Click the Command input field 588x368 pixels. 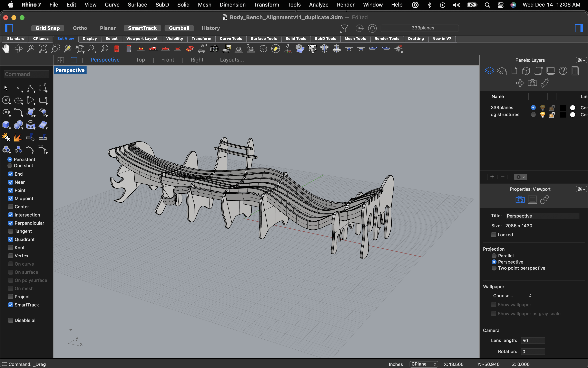(27, 74)
